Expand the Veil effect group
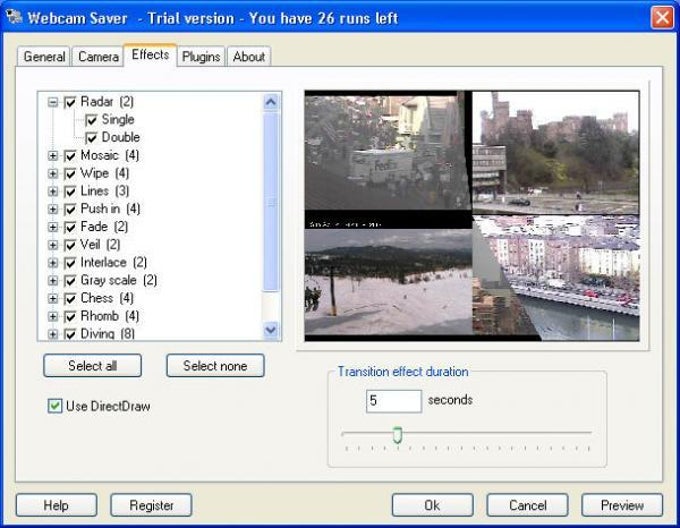This screenshot has height=528, width=680. 53,245
